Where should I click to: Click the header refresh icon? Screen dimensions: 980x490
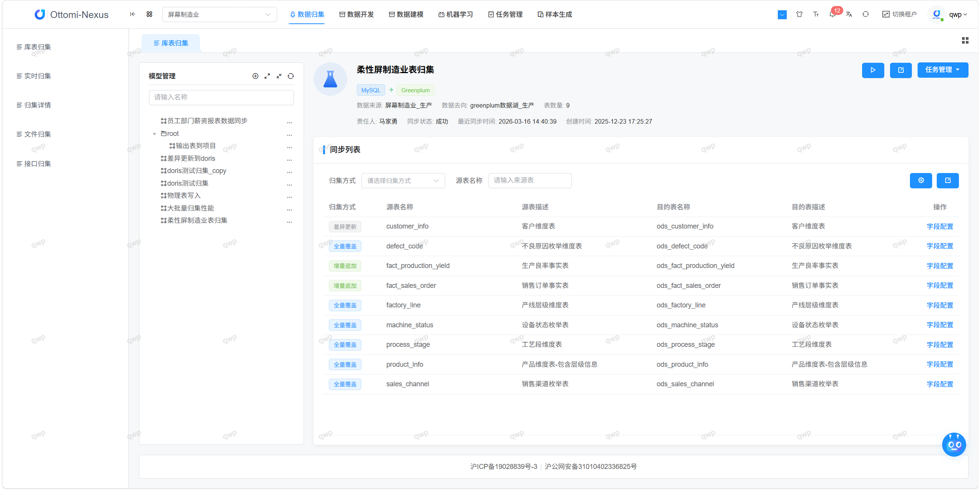[x=866, y=14]
